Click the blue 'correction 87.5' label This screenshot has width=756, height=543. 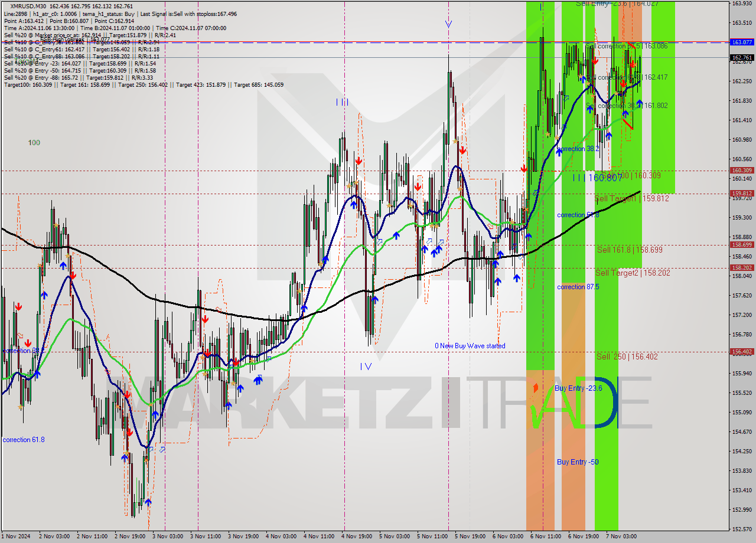pos(578,287)
